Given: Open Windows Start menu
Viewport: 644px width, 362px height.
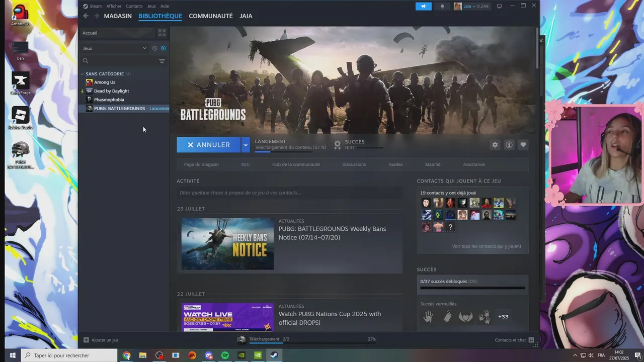Looking at the screenshot, I should pos(13,355).
